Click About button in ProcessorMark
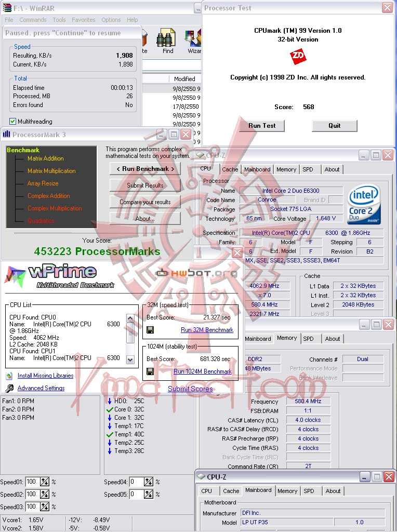 coord(145,219)
